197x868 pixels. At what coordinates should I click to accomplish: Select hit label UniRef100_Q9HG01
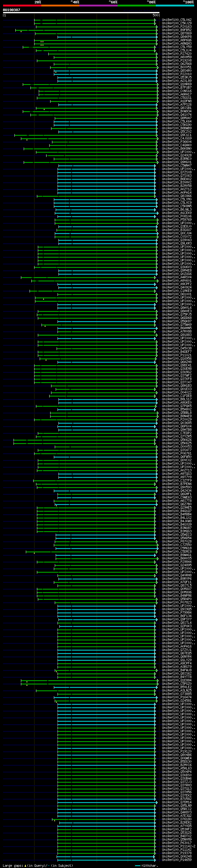(177, 162)
